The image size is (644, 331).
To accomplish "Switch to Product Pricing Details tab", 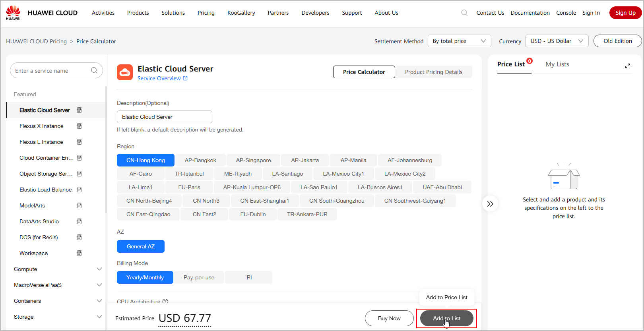I will [433, 72].
